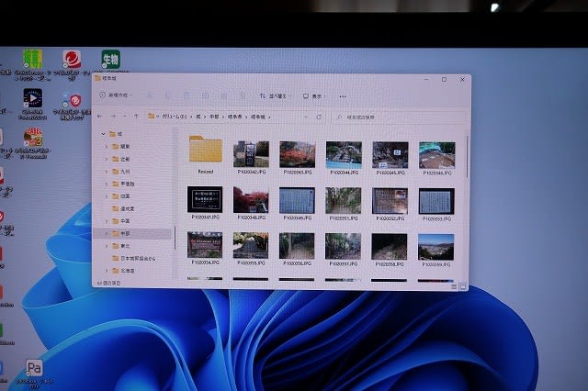Viewport: 588px width, 391px height.
Task: Select the P1020342.JPG thumbnail
Action: coord(251,154)
